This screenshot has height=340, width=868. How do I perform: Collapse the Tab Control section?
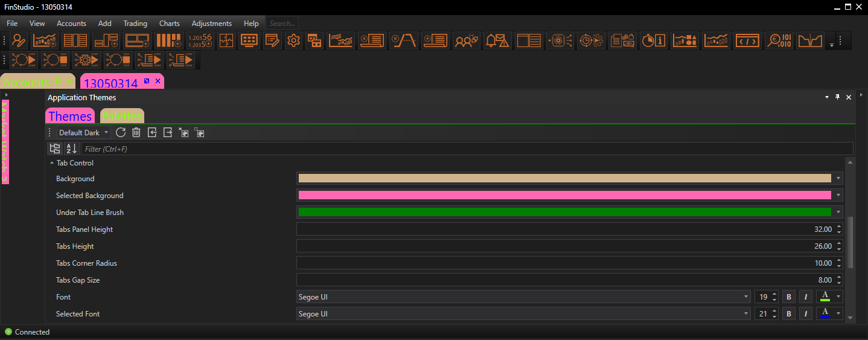[52, 163]
